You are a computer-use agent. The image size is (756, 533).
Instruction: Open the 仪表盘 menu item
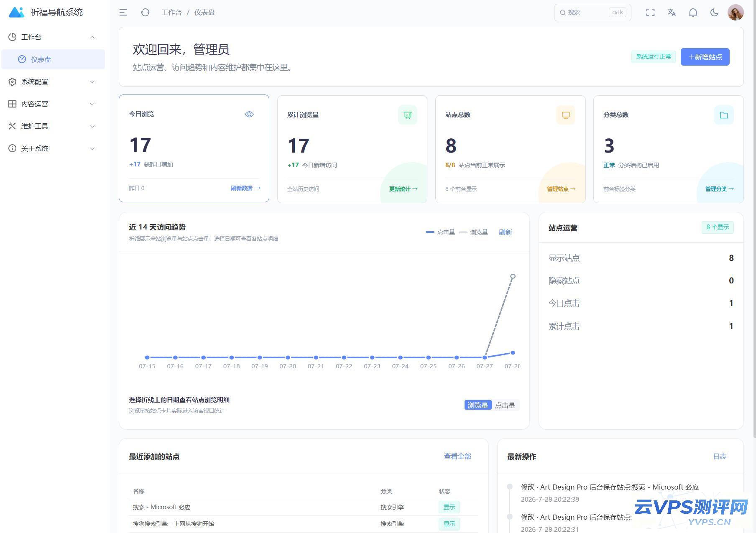tap(53, 59)
